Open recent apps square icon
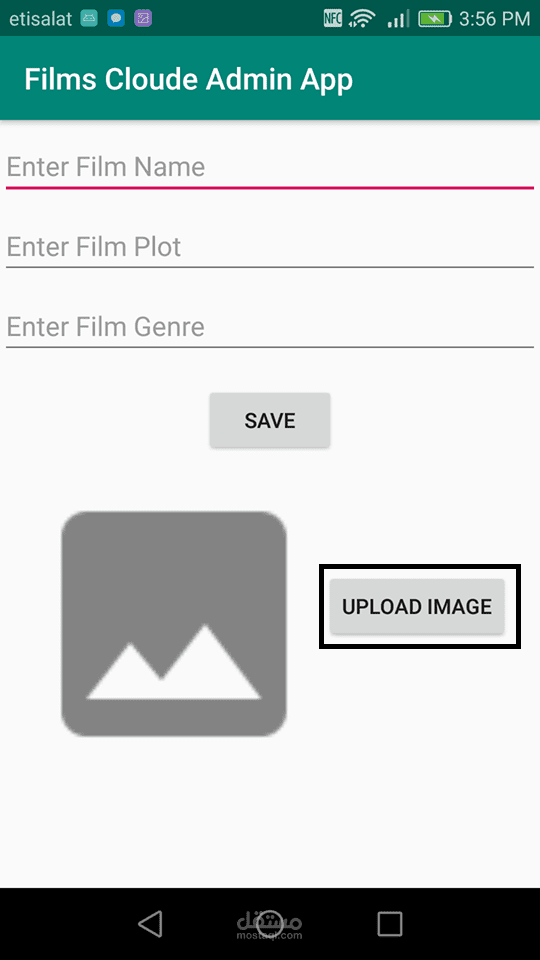This screenshot has width=540, height=960. pyautogui.click(x=389, y=923)
